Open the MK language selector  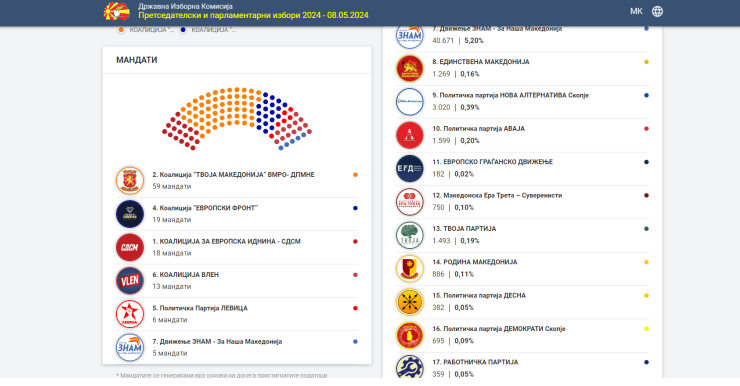pyautogui.click(x=636, y=11)
